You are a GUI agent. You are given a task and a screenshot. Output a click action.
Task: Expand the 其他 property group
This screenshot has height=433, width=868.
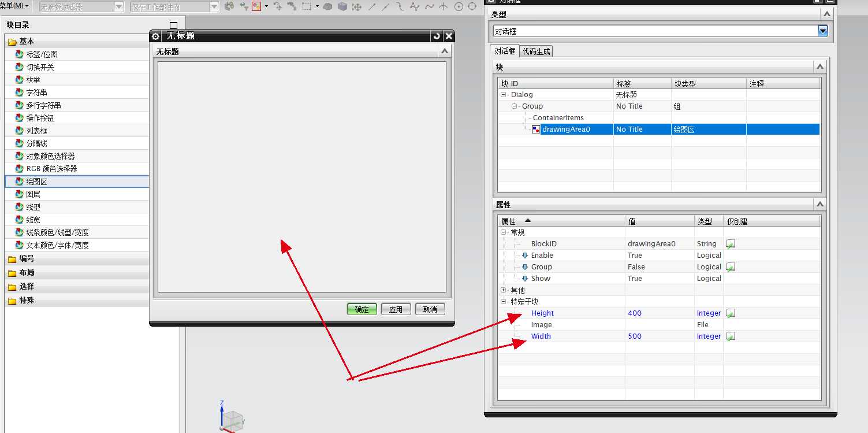tap(504, 290)
